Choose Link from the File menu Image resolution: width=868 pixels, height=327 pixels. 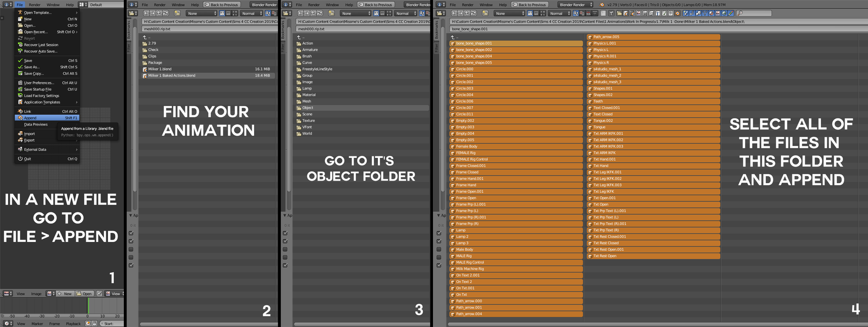tap(47, 111)
